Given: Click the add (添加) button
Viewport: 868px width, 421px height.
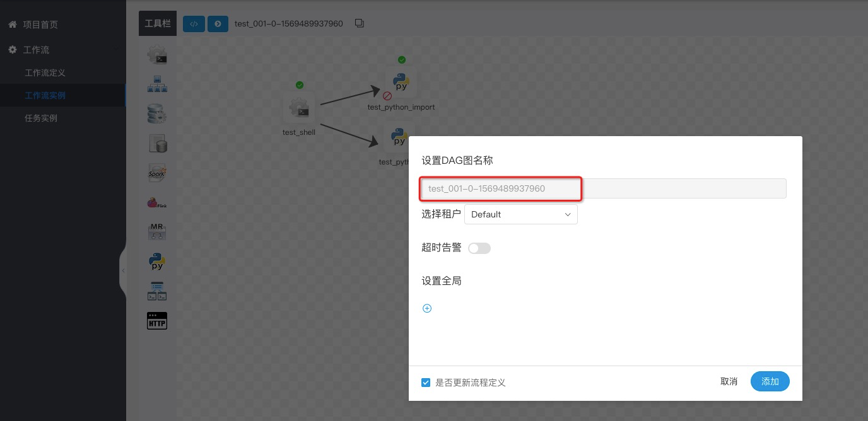Looking at the screenshot, I should (x=770, y=381).
